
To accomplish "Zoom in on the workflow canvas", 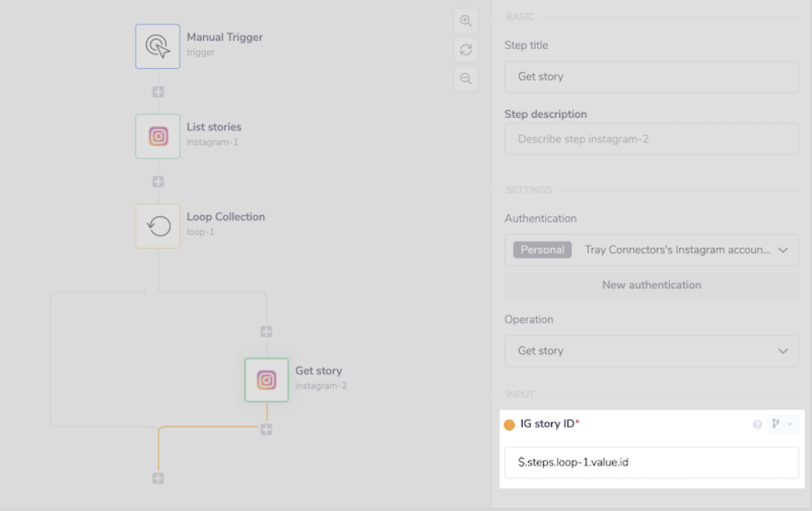I will 465,21.
